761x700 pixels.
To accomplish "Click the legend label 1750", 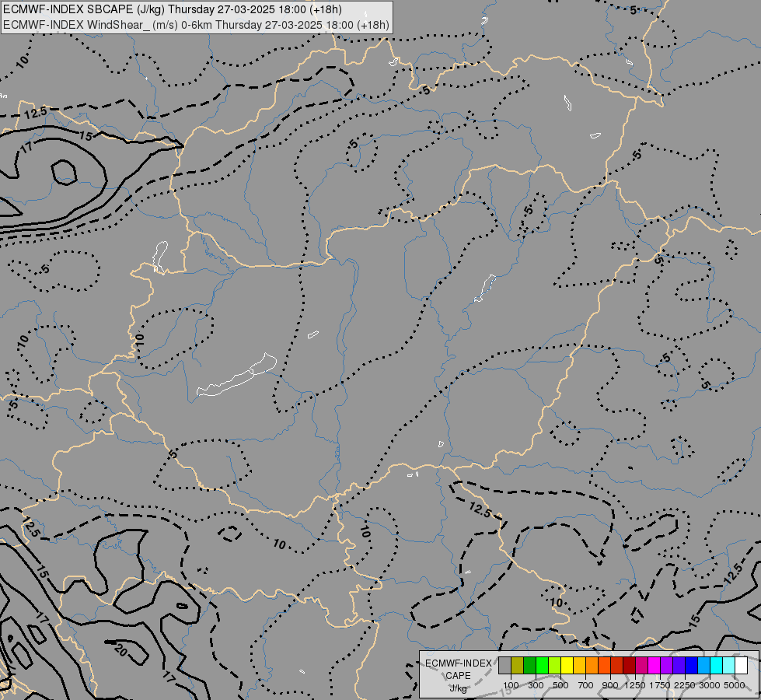I will 660,685.
